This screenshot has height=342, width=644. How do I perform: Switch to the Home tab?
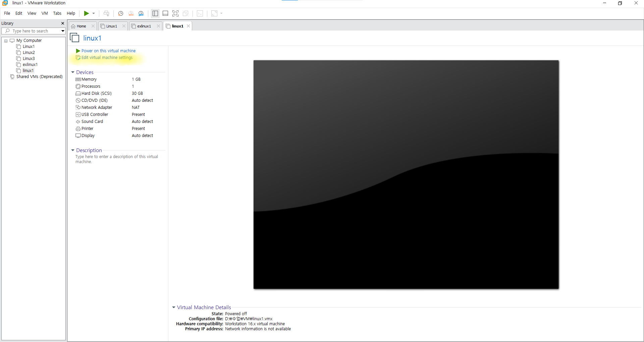pyautogui.click(x=81, y=26)
